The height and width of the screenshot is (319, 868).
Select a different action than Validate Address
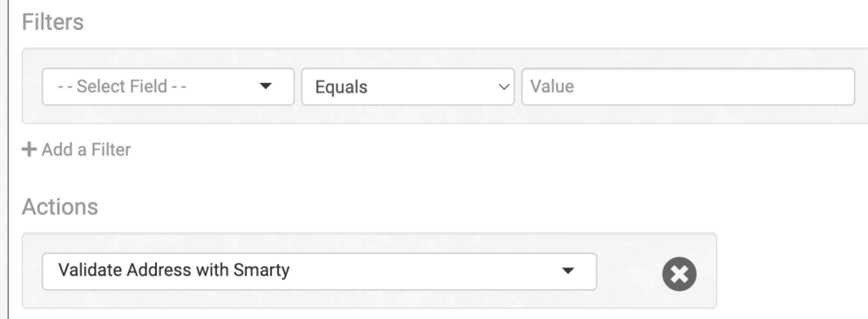coord(320,271)
